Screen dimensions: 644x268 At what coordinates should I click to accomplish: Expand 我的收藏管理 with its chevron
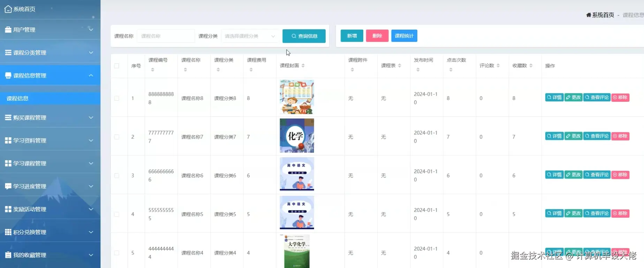pyautogui.click(x=91, y=255)
